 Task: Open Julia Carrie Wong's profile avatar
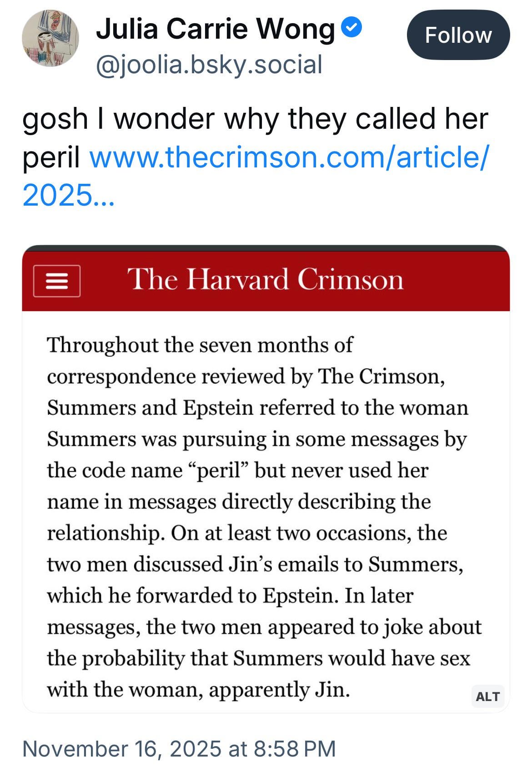50,38
